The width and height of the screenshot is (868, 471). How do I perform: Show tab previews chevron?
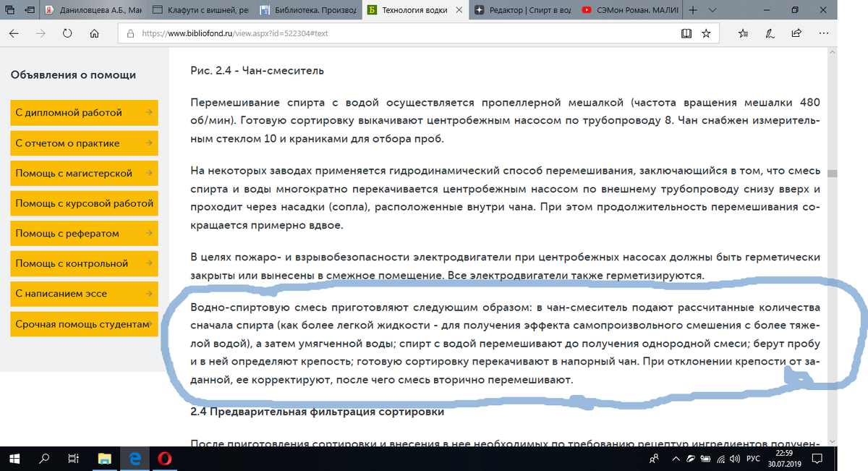pyautogui.click(x=712, y=10)
